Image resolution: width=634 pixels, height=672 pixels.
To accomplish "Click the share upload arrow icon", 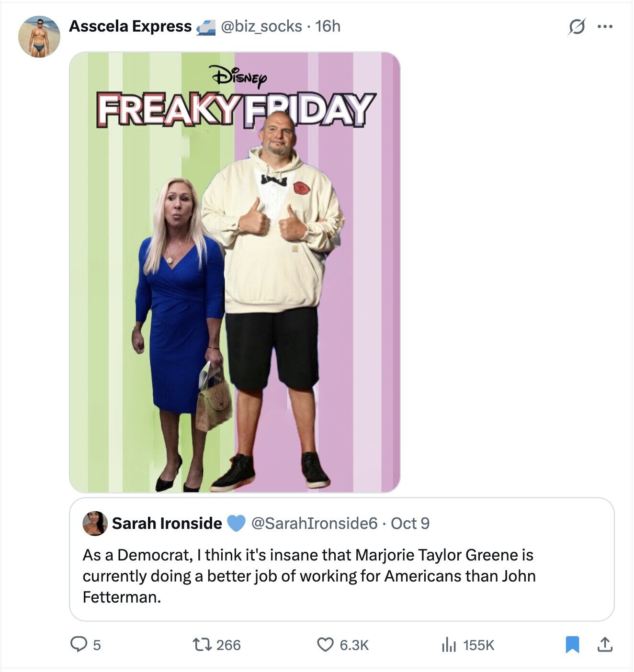I will [x=604, y=644].
